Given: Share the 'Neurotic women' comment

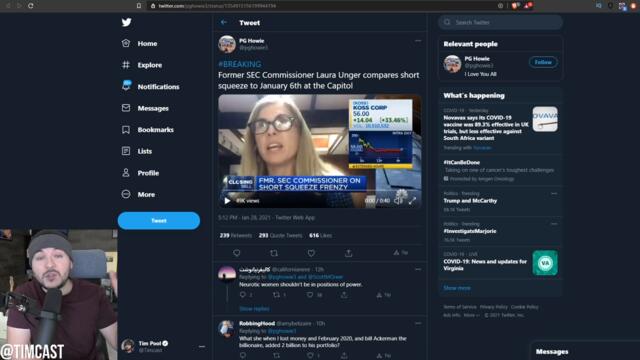Looking at the screenshot, I should point(344,295).
